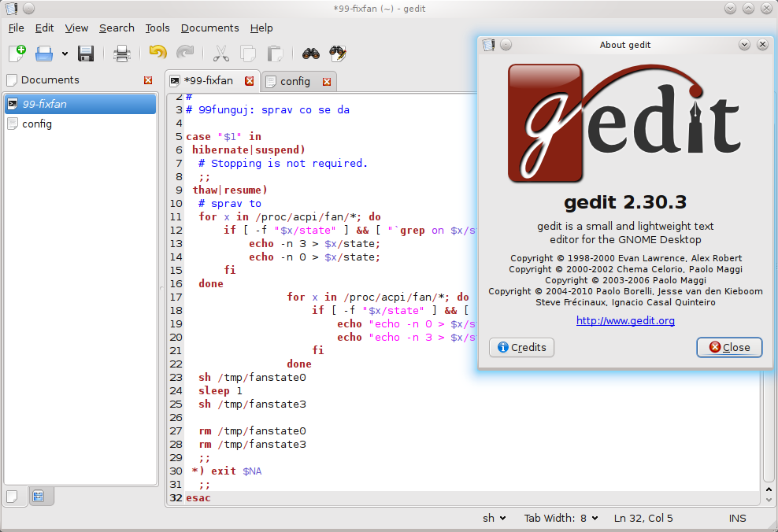Viewport: 778px width, 532px height.
Task: Open Find with the binoculars icon
Action: pyautogui.click(x=311, y=53)
